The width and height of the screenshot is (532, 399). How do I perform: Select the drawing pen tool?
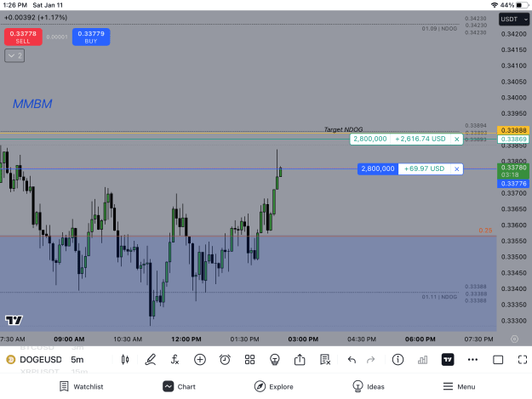point(150,360)
